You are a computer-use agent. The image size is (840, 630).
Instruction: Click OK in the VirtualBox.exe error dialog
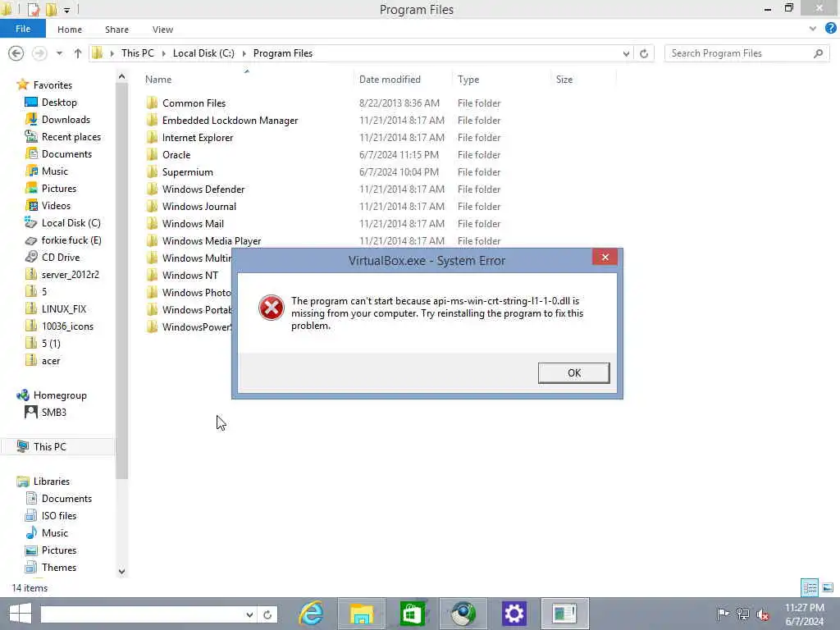573,373
